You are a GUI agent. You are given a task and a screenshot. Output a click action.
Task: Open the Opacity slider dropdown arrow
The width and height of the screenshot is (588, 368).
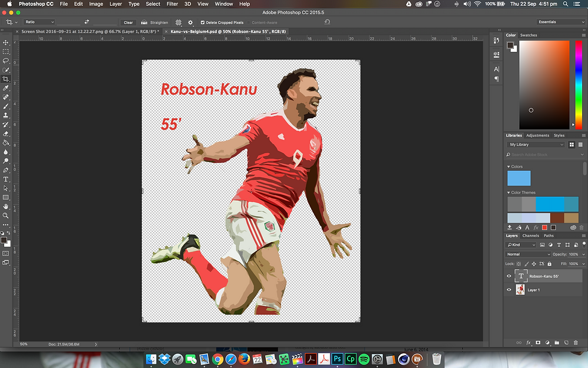(583, 254)
